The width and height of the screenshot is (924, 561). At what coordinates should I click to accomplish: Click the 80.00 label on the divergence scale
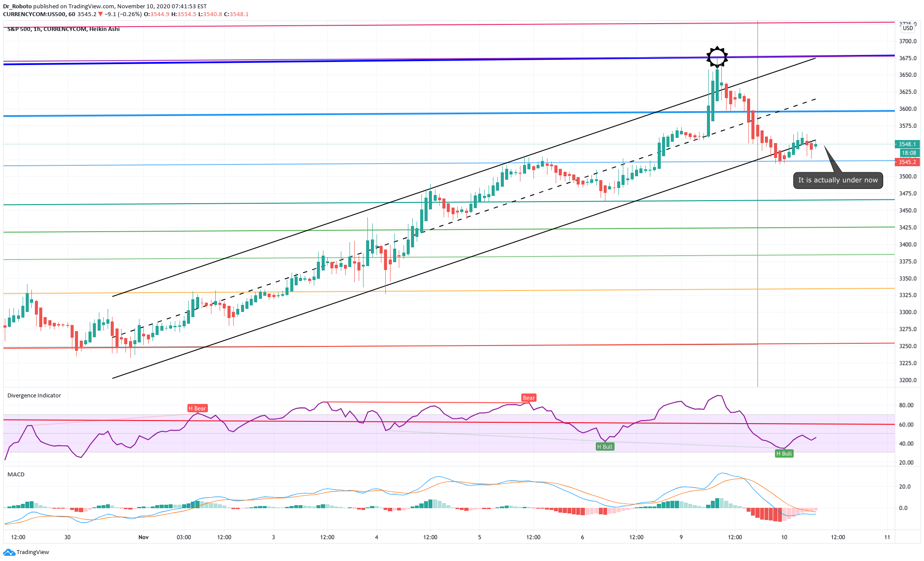tap(906, 405)
